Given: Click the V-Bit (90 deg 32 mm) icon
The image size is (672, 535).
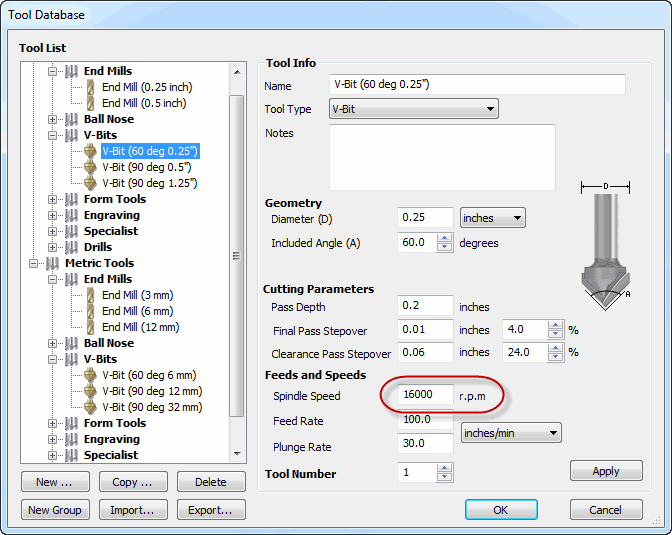Looking at the screenshot, I should [91, 407].
